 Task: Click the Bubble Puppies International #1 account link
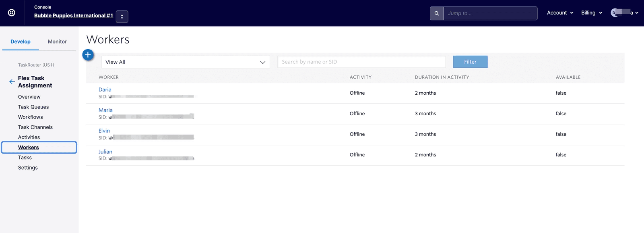73,16
